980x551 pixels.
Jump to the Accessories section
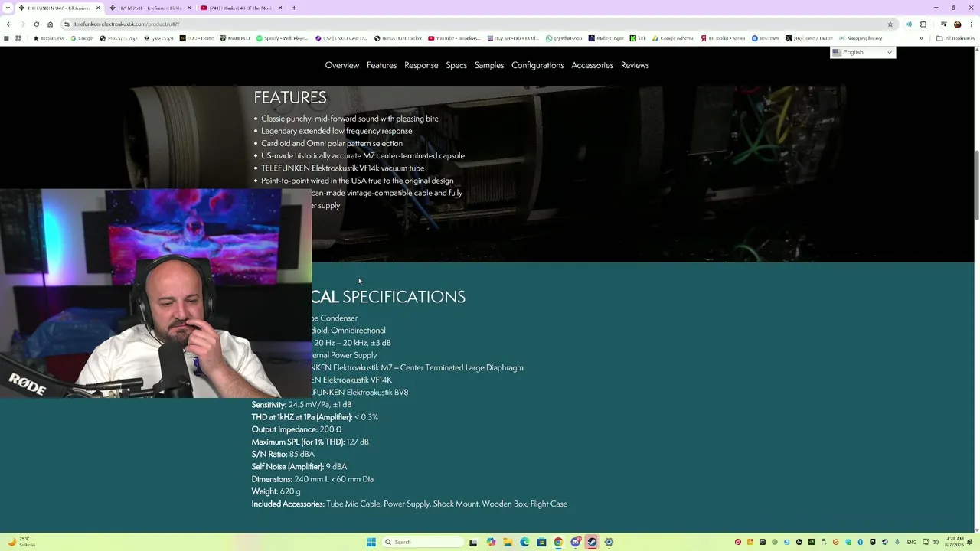592,65
